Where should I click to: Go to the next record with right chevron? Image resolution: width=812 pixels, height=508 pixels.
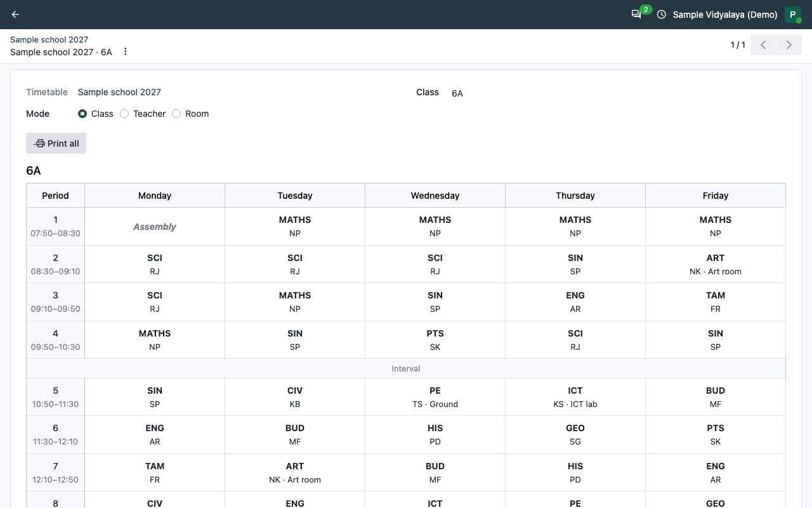pos(789,45)
